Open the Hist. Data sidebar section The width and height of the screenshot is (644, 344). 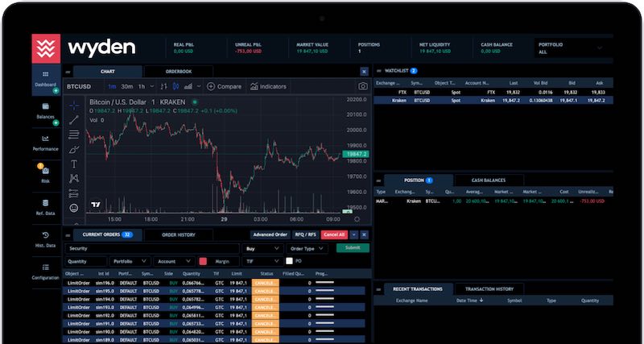[x=46, y=240]
